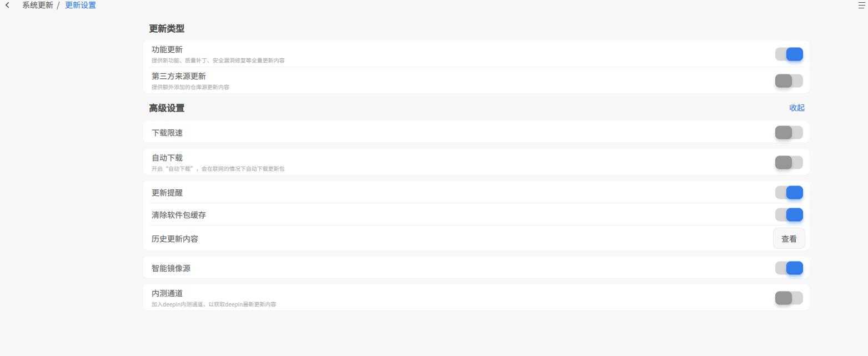Navigate to 系统更新 in the breadcrumb
The image size is (868, 356).
pos(38,6)
